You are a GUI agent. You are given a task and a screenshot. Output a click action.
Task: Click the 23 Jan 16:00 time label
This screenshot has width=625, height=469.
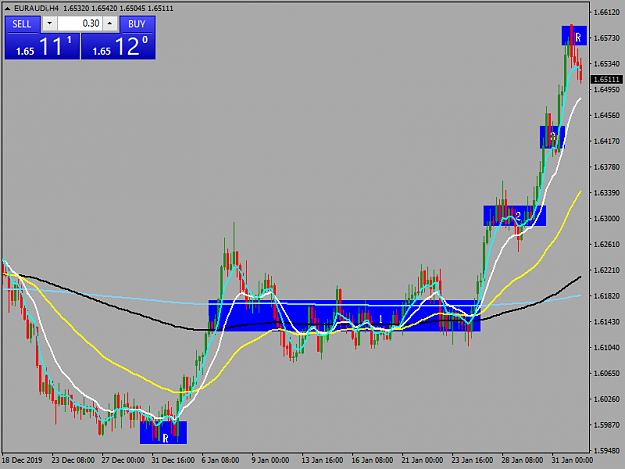pos(472,460)
